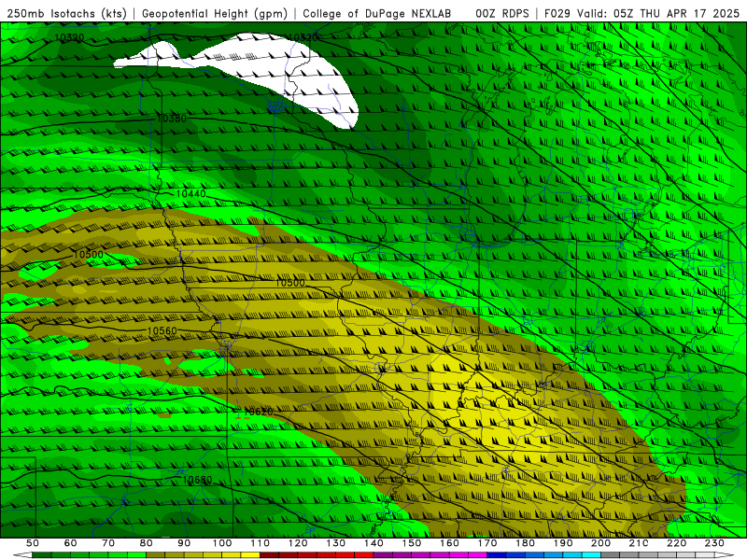Click the 170 value on the colorbar scale

coord(487,543)
